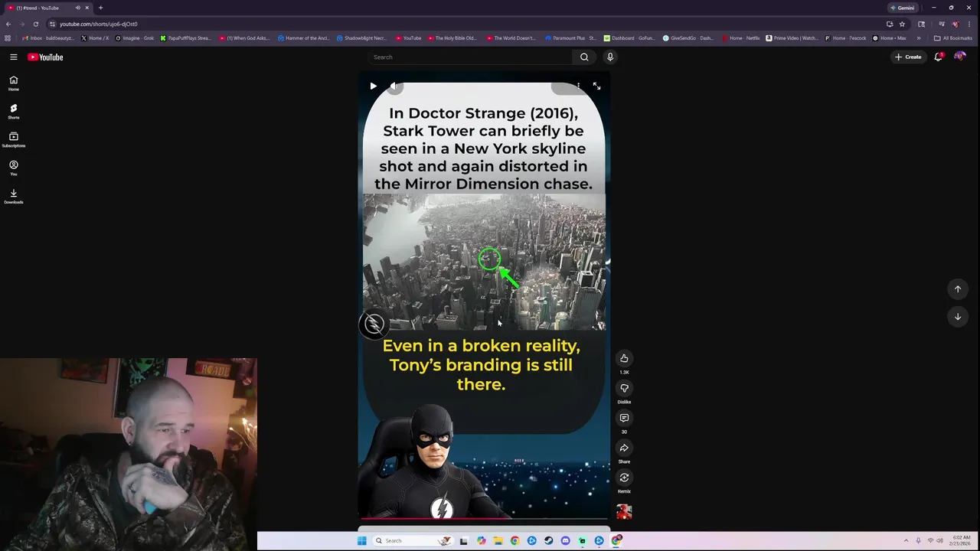Open the Short's three-dot more menu
The height and width of the screenshot is (551, 980).
coord(578,86)
